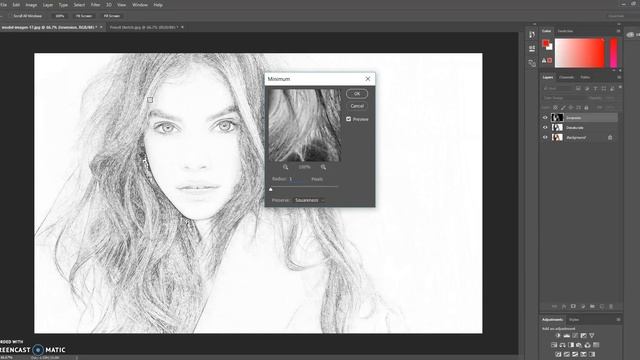This screenshot has width=640, height=360.
Task: Switch to the Channels tab
Action: point(566,77)
